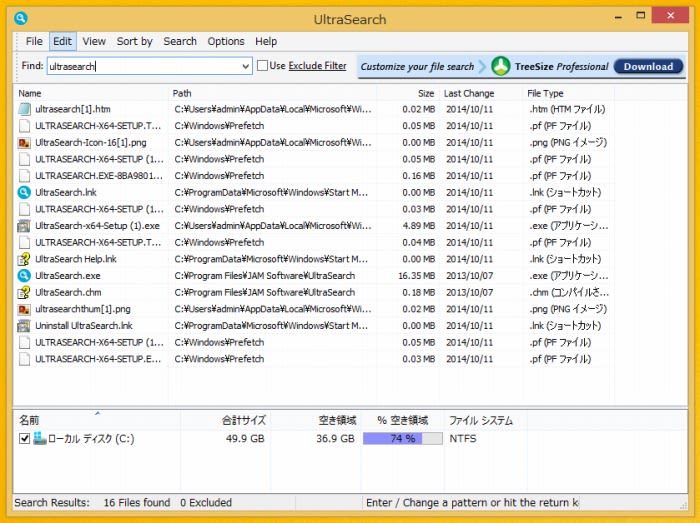700x523 pixels.
Task: Open the Options menu
Action: pyautogui.click(x=226, y=41)
